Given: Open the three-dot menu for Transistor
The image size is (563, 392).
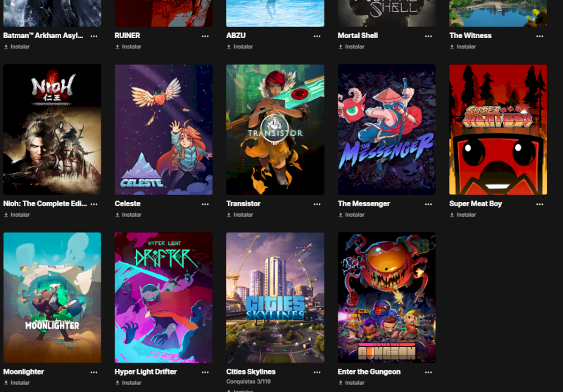Looking at the screenshot, I should [317, 204].
